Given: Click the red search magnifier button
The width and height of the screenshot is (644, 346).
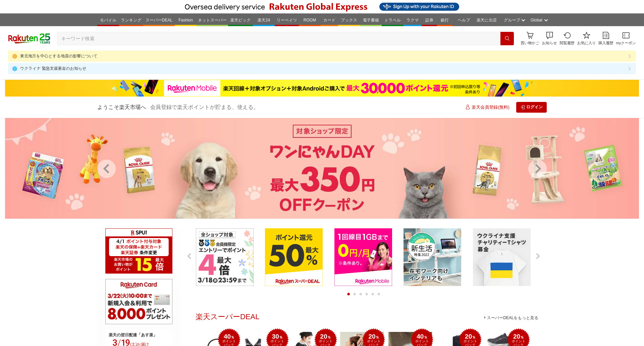Looking at the screenshot, I should (x=507, y=39).
